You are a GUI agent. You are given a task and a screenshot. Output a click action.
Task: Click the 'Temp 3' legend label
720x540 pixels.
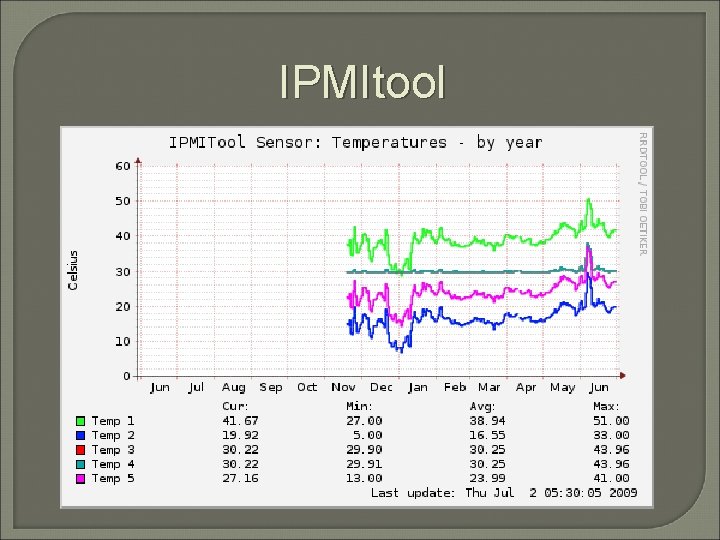point(112,450)
